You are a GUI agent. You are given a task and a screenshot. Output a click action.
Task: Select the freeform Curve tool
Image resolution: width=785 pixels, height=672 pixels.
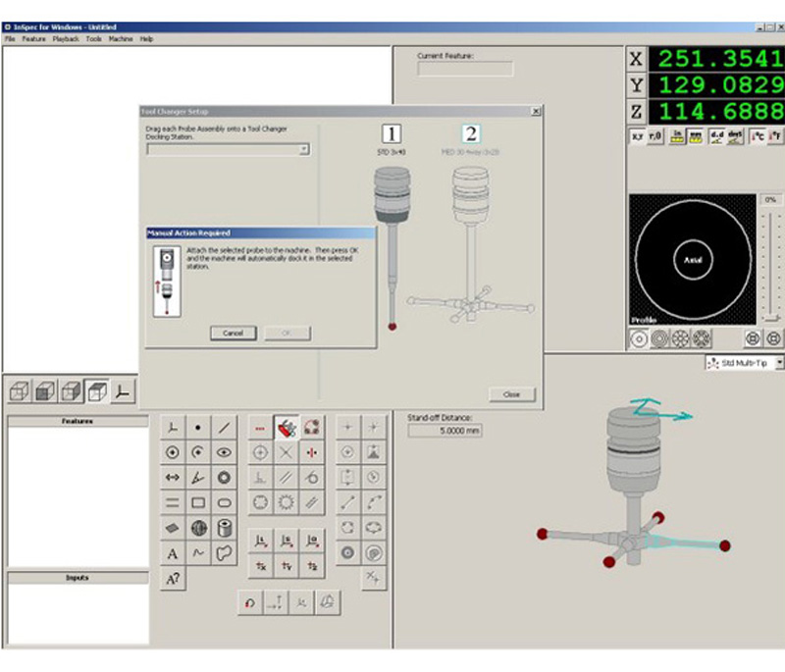coord(198,553)
